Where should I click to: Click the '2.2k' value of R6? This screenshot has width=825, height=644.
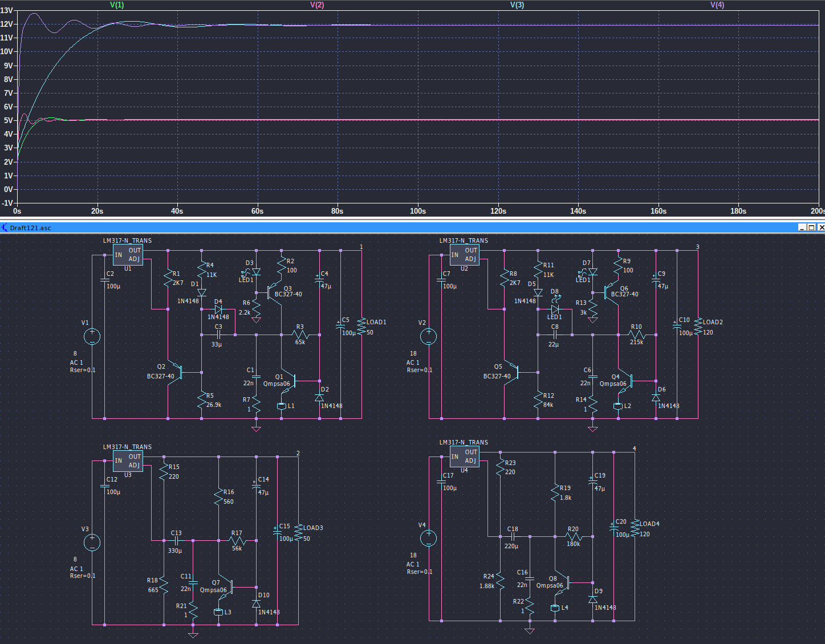[x=245, y=312]
